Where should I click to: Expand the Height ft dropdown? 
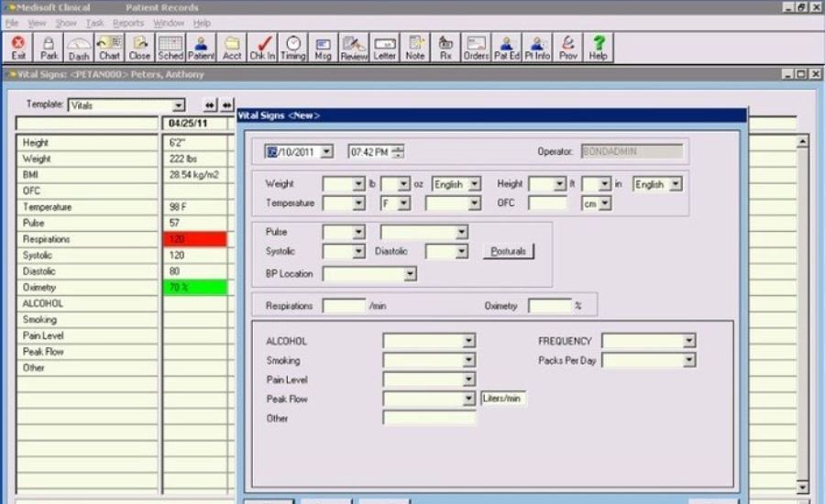click(560, 183)
